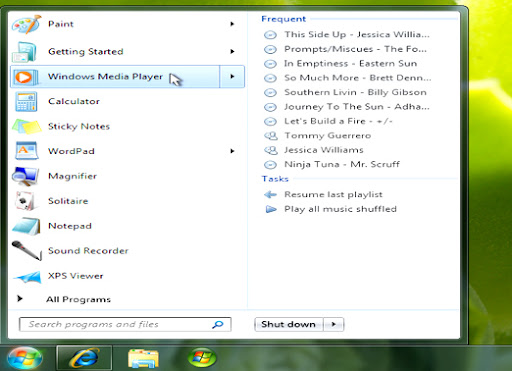
Task: Expand the Paint jump list arrow
Action: [232, 24]
